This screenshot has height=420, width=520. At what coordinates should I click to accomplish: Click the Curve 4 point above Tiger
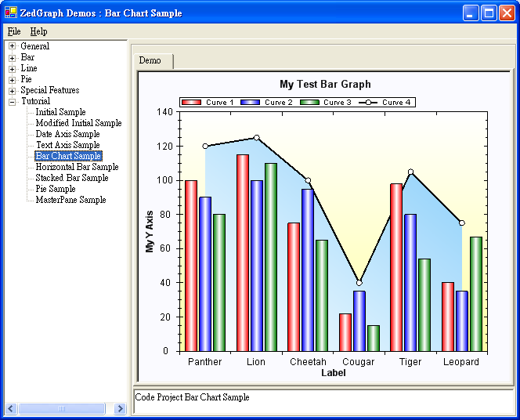coord(410,172)
